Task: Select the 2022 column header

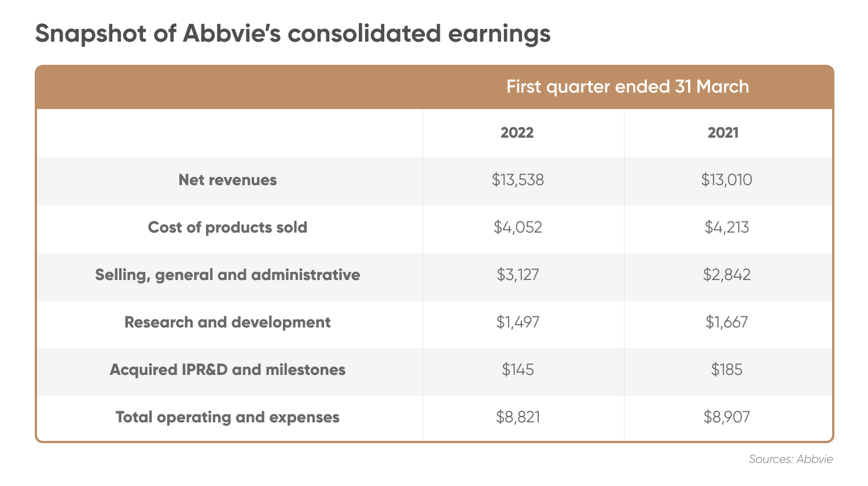Action: pos(517,132)
